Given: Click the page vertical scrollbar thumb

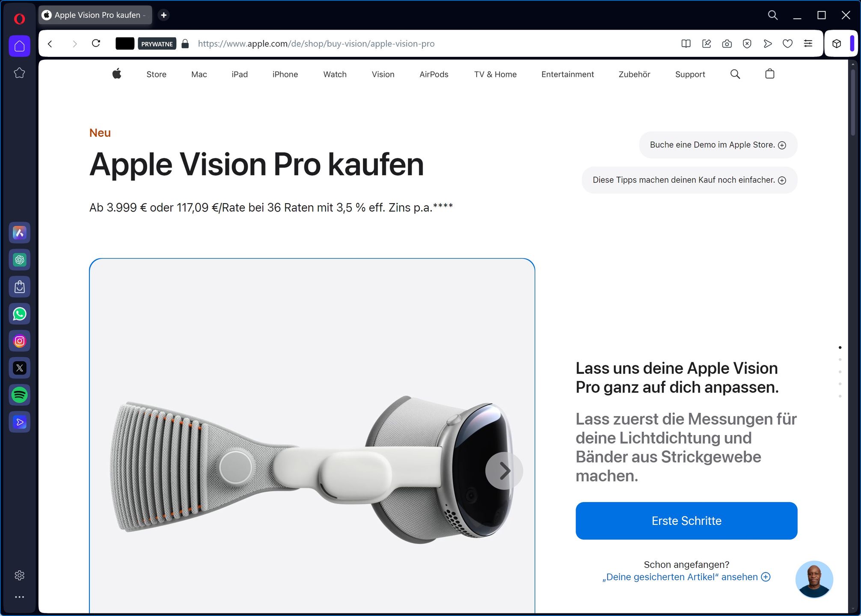Looking at the screenshot, I should tap(852, 103).
